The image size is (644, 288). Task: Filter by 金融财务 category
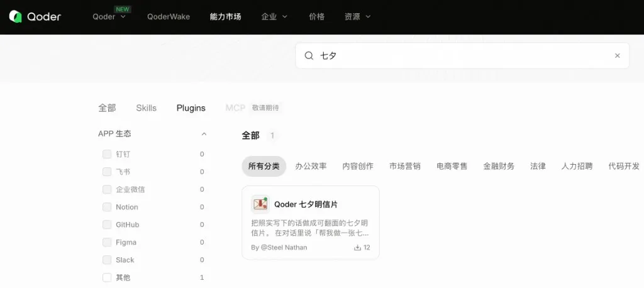pos(499,167)
